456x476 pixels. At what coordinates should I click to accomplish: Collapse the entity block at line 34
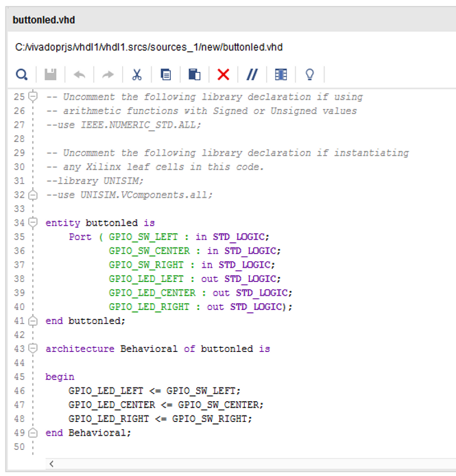(x=33, y=223)
